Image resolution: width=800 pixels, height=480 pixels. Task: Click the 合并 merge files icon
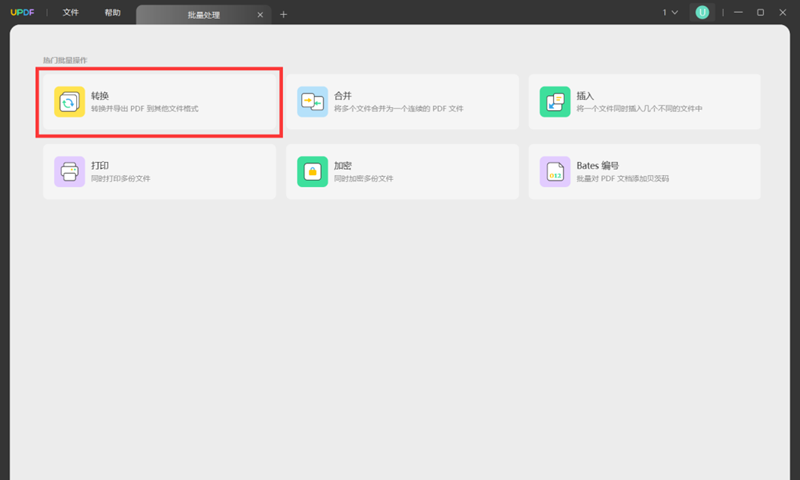[x=312, y=102]
